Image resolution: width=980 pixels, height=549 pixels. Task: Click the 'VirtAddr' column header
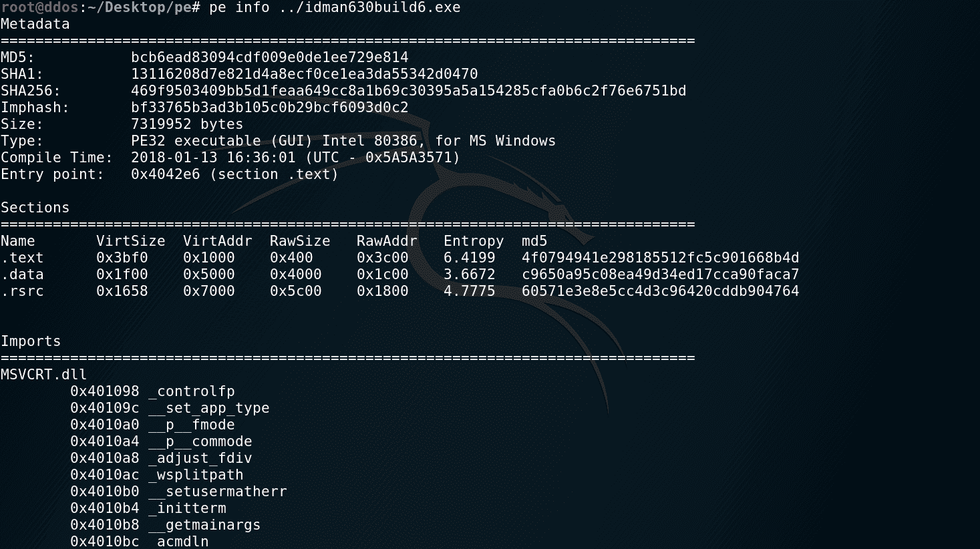pyautogui.click(x=218, y=241)
